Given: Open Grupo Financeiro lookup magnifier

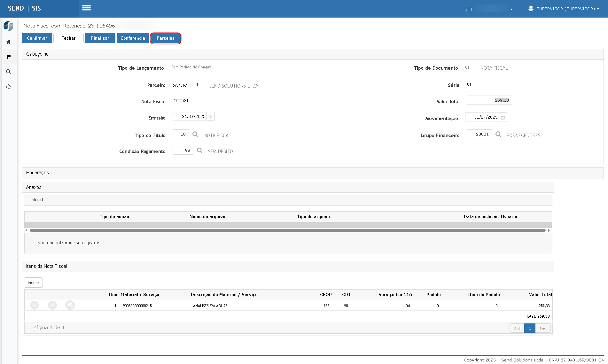Looking at the screenshot, I should tap(498, 134).
